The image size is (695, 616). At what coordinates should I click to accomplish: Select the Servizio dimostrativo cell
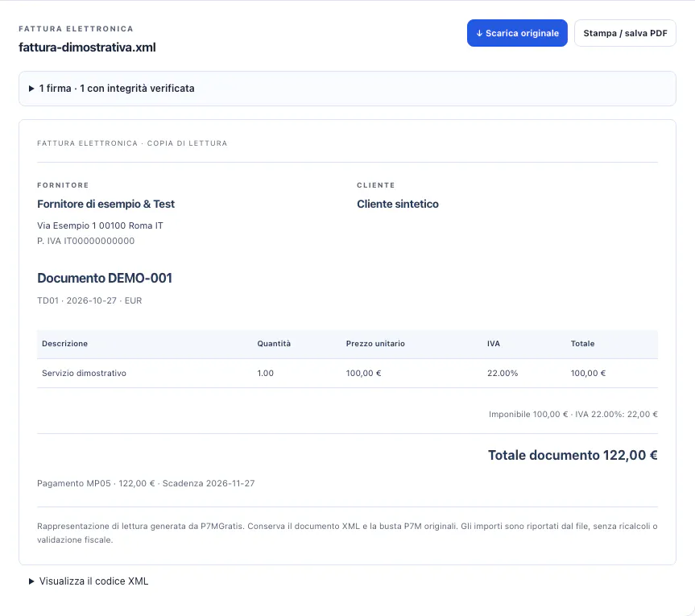pos(85,373)
